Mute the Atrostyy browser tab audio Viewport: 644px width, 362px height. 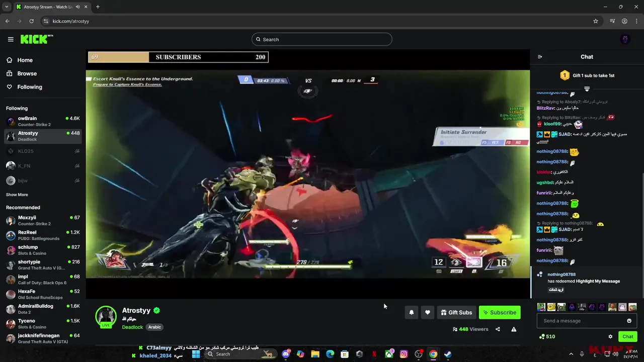pos(77,7)
